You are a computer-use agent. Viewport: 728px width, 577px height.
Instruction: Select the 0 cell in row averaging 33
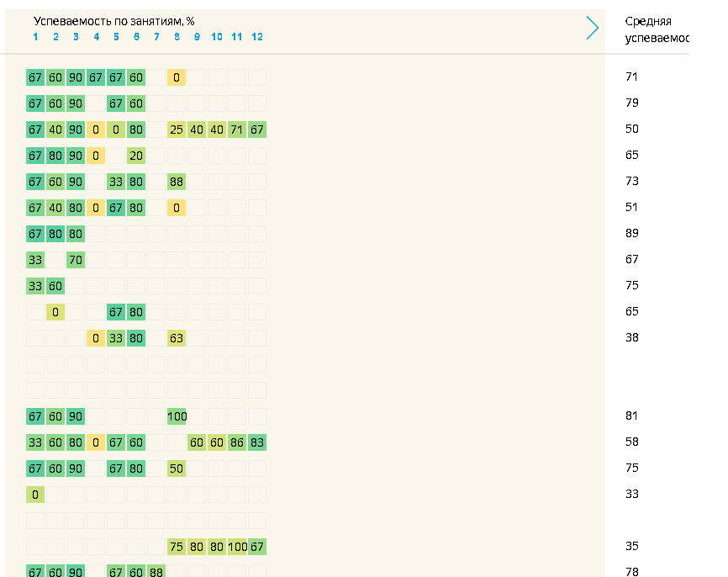(35, 495)
